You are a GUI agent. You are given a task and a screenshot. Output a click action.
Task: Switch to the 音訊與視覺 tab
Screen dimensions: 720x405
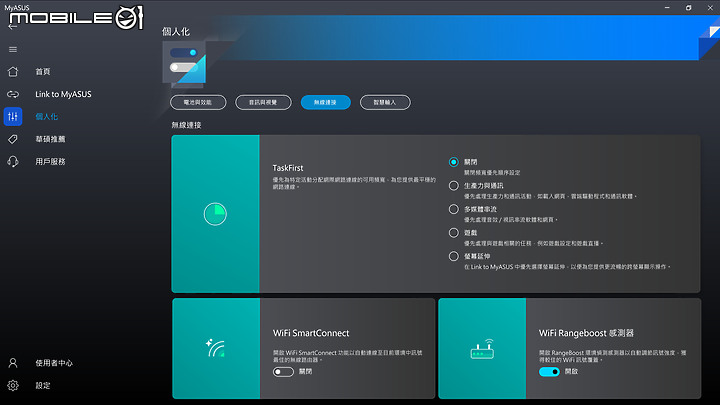pos(263,102)
